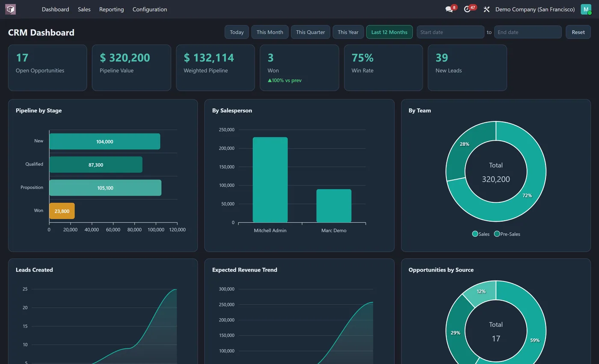Switch company via Demo Company (San Francisco)
This screenshot has height=364, width=599.
[535, 9]
